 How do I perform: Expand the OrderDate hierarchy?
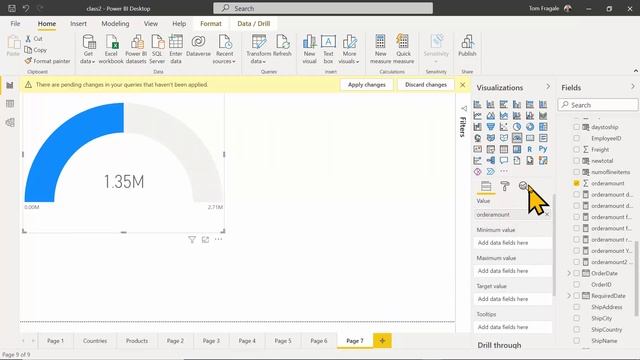[x=569, y=273]
